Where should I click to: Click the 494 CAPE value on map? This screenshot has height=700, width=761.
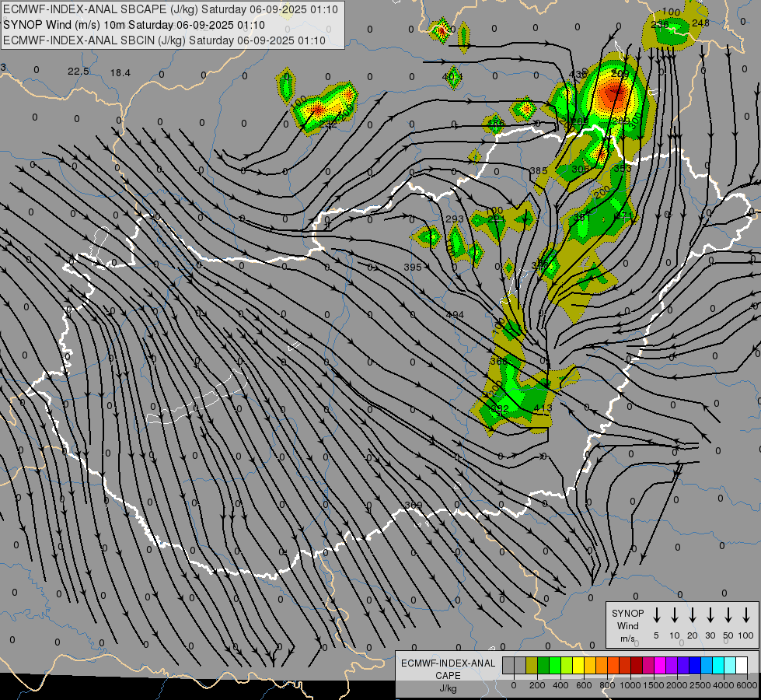point(455,315)
